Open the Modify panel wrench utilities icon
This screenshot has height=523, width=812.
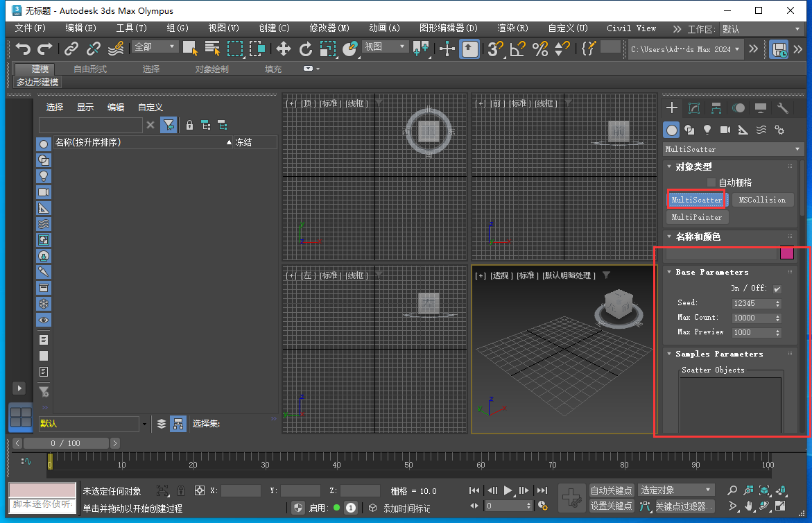(784, 108)
